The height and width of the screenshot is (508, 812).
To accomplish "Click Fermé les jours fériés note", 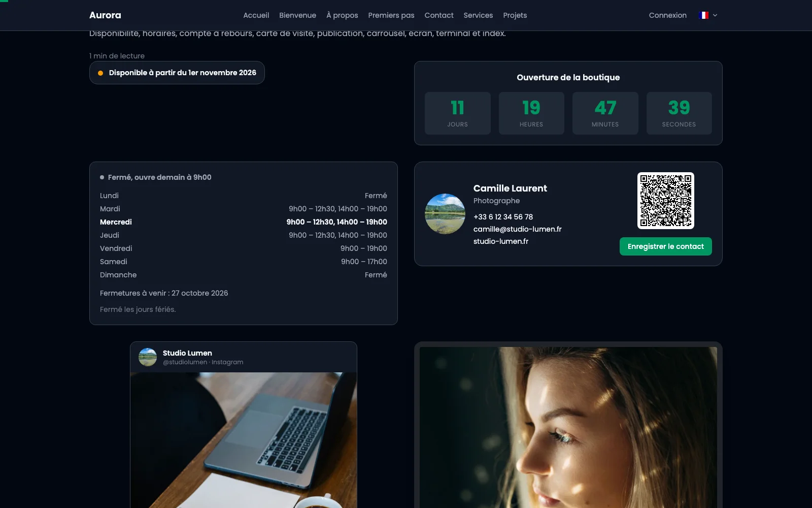I will click(x=138, y=309).
